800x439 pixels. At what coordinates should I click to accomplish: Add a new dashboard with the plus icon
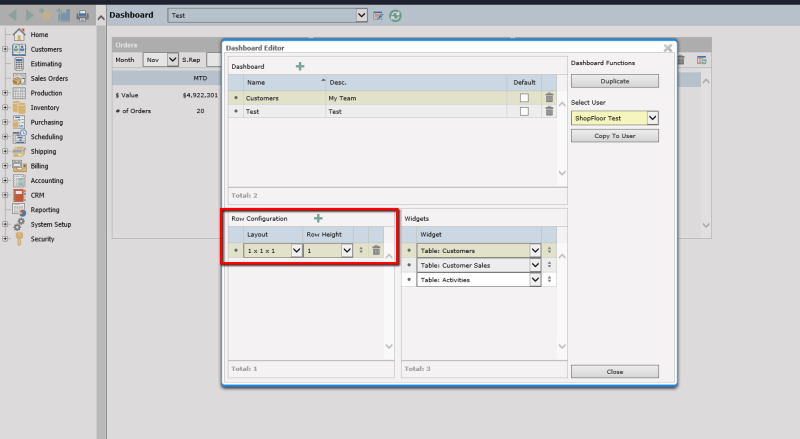point(300,66)
